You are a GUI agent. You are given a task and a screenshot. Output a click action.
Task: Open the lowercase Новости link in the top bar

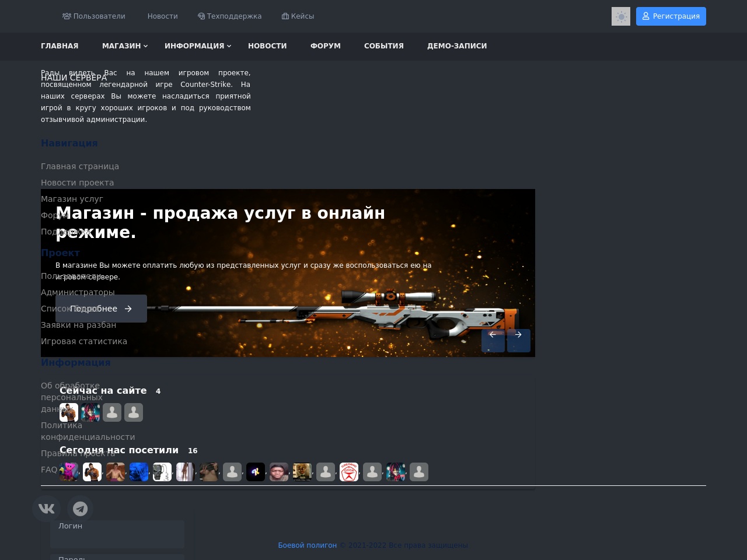163,16
